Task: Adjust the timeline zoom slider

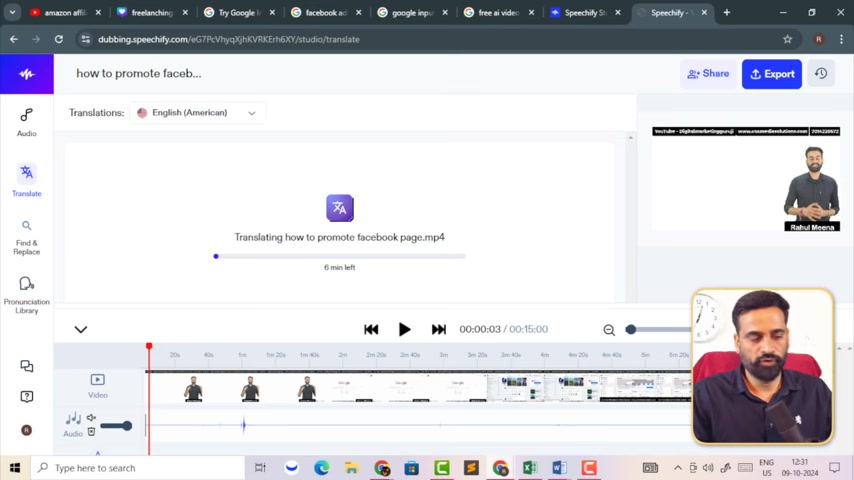Action: [631, 329]
